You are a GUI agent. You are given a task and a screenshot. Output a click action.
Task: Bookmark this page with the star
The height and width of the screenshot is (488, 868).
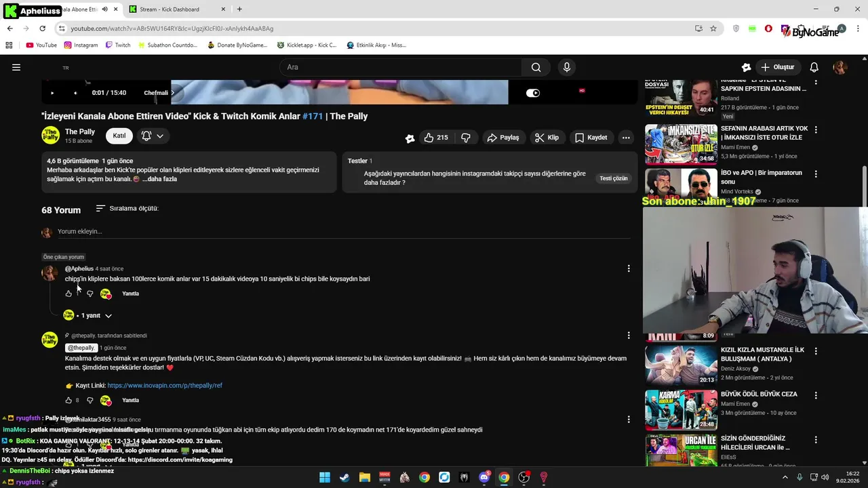pyautogui.click(x=713, y=28)
